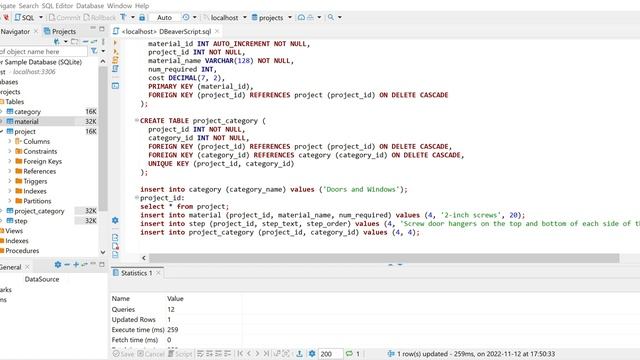Select the References folder

[36, 171]
